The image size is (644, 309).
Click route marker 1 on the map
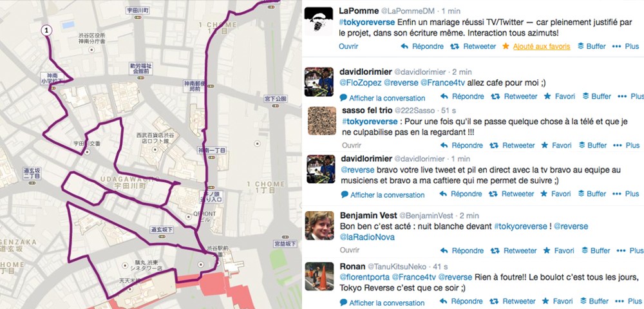point(46,30)
